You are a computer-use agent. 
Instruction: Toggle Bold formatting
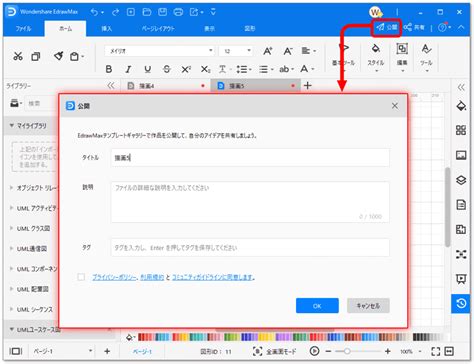[x=109, y=69]
